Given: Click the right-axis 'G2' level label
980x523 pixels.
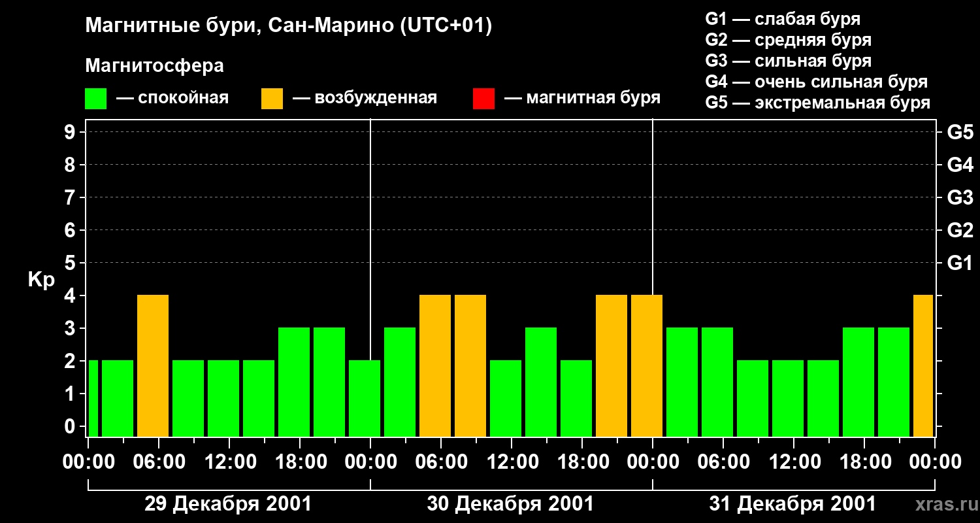Looking at the screenshot, I should (x=960, y=230).
